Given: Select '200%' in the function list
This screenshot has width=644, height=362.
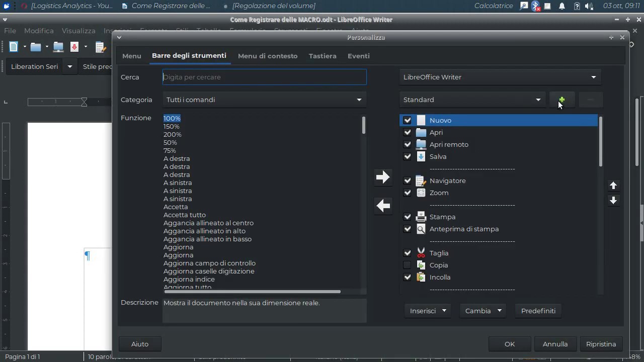Looking at the screenshot, I should [173, 134].
